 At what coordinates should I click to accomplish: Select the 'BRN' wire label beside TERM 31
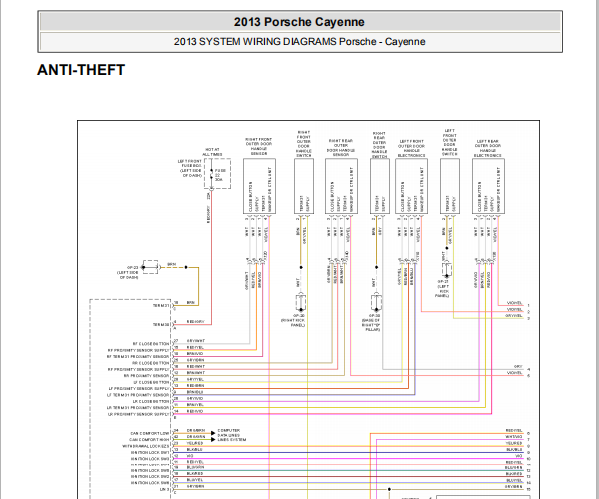pyautogui.click(x=191, y=303)
